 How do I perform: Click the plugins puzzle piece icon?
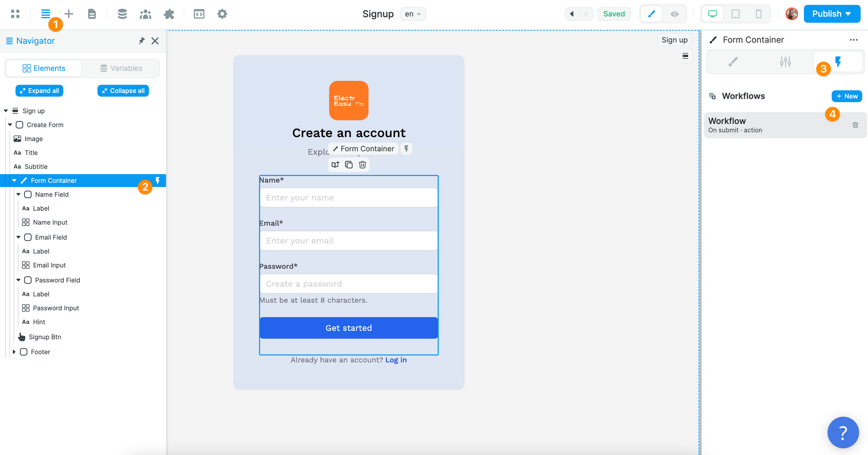coord(169,14)
